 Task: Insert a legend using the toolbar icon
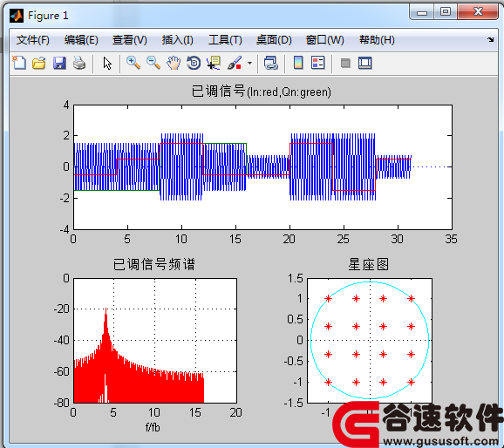click(318, 63)
